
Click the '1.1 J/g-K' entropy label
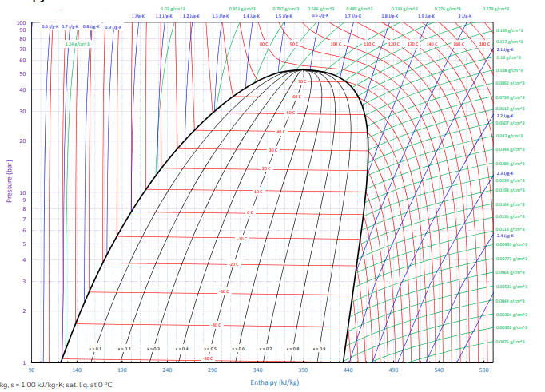[x=164, y=16]
